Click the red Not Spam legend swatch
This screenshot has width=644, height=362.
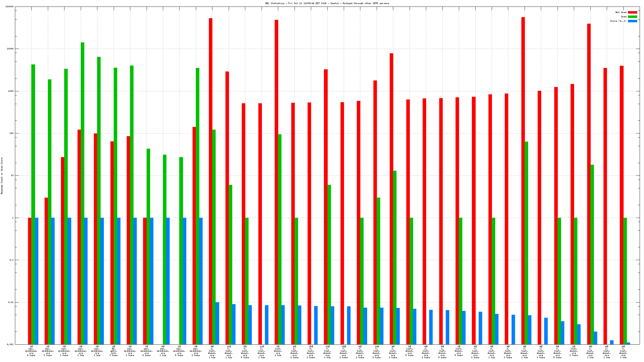[632, 12]
